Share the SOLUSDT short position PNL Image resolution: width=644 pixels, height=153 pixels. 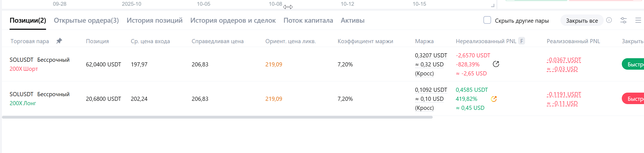coord(496,64)
